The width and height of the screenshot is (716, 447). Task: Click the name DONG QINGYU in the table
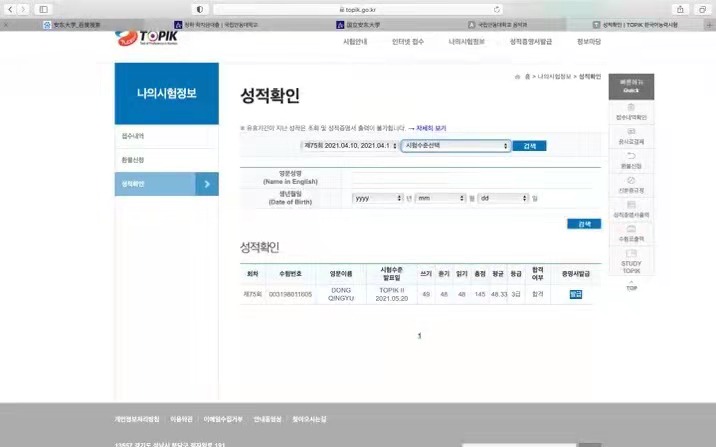click(341, 294)
